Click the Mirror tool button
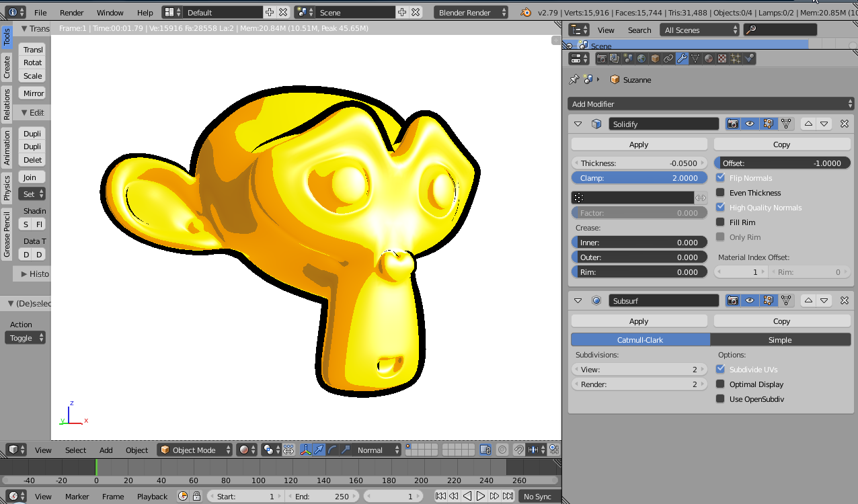The width and height of the screenshot is (858, 504). click(32, 93)
